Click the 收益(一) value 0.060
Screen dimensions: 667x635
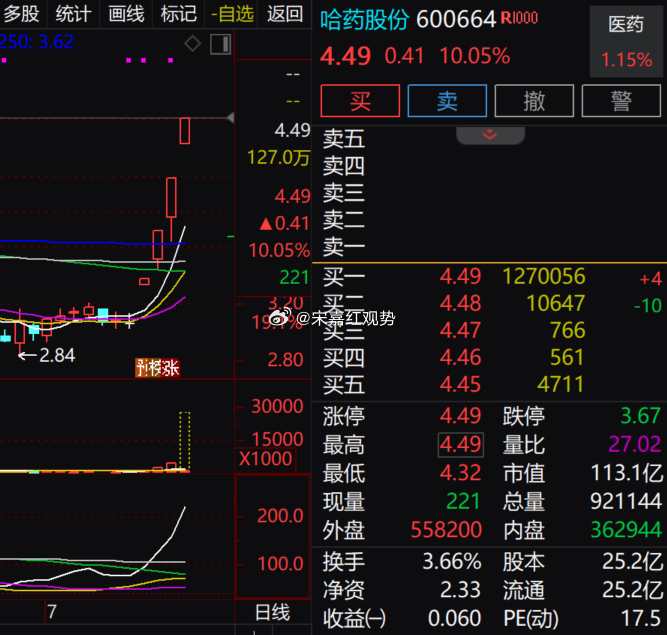coord(454,618)
